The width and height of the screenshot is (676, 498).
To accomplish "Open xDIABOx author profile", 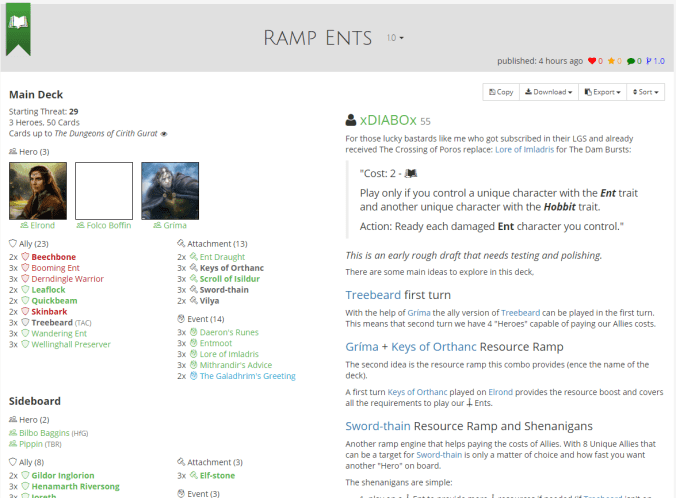I will click(x=388, y=120).
